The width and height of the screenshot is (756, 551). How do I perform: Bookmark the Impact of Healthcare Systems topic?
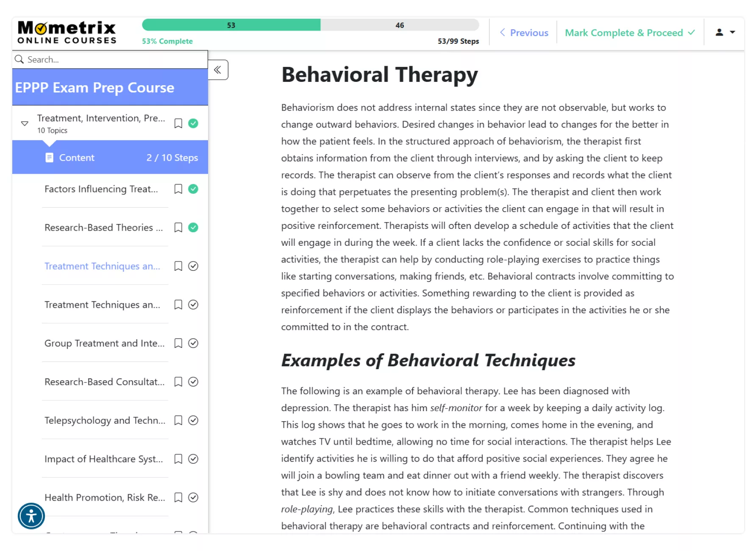tap(178, 459)
